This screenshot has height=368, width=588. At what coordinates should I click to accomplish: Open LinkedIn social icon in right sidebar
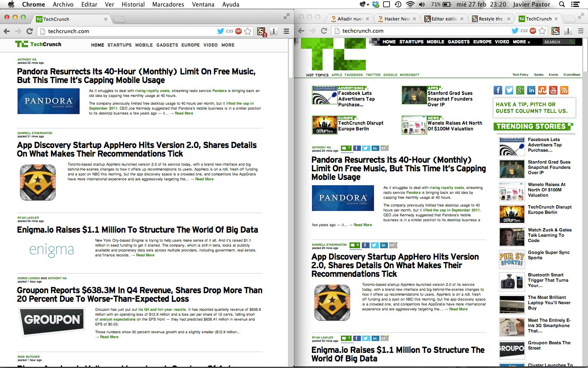(x=531, y=90)
